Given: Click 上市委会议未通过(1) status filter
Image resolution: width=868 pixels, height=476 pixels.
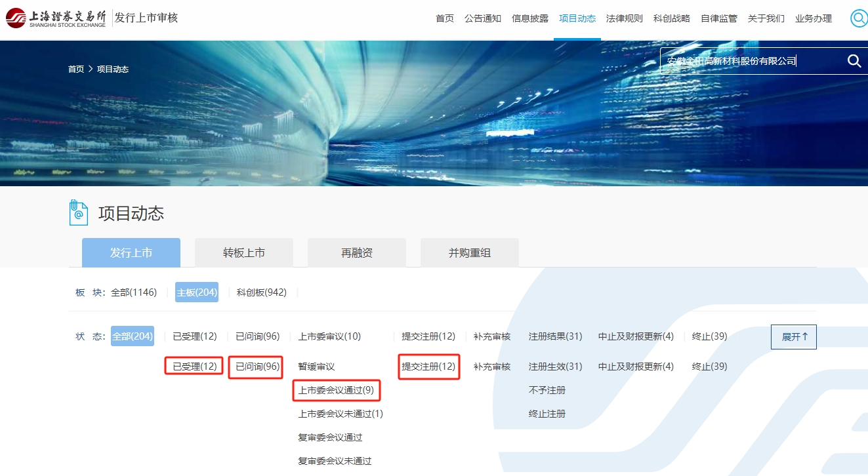Looking at the screenshot, I should 341,414.
